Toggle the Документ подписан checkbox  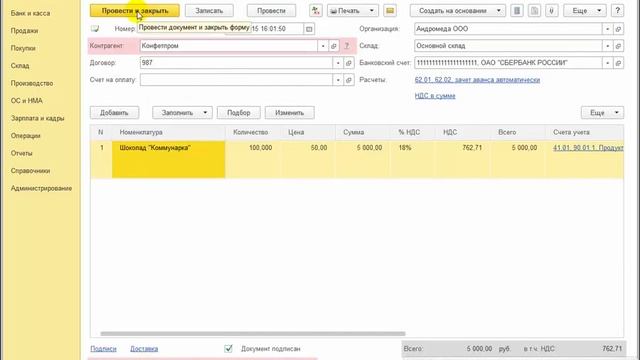pyautogui.click(x=228, y=349)
